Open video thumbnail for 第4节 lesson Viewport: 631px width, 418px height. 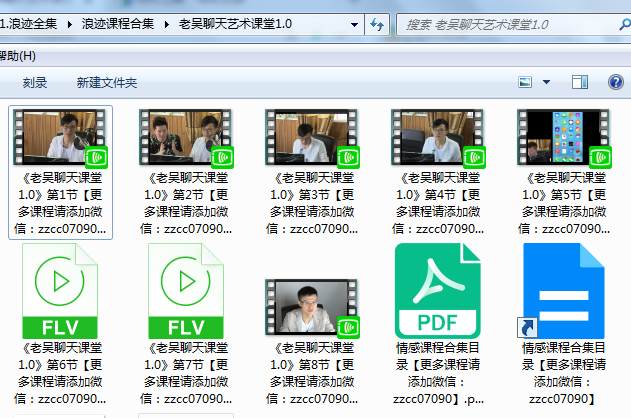[438, 138]
